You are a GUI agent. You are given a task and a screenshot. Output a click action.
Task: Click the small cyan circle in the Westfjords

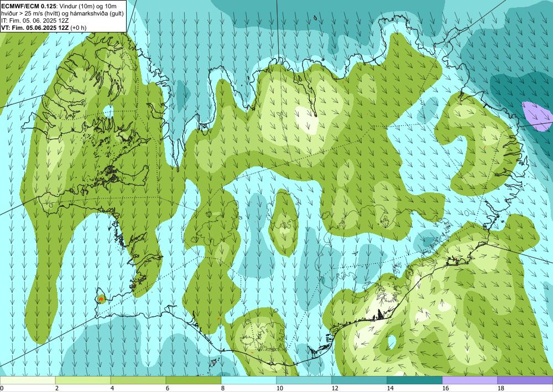pos(108,111)
